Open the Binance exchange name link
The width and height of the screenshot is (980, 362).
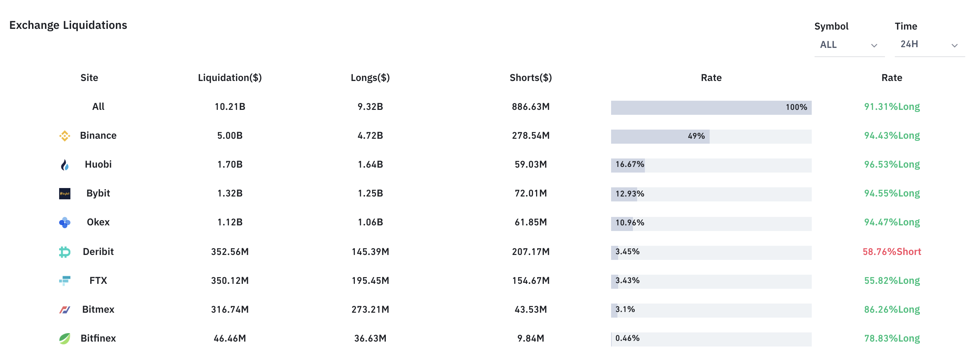(x=98, y=136)
